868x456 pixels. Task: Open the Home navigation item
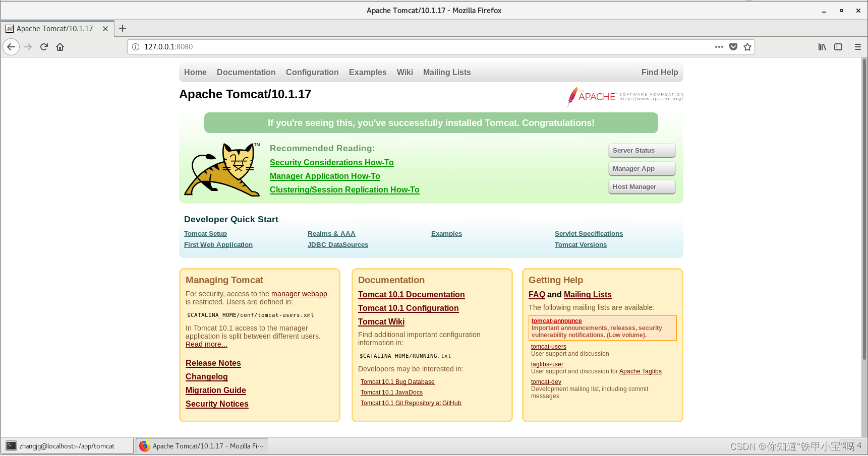[195, 72]
